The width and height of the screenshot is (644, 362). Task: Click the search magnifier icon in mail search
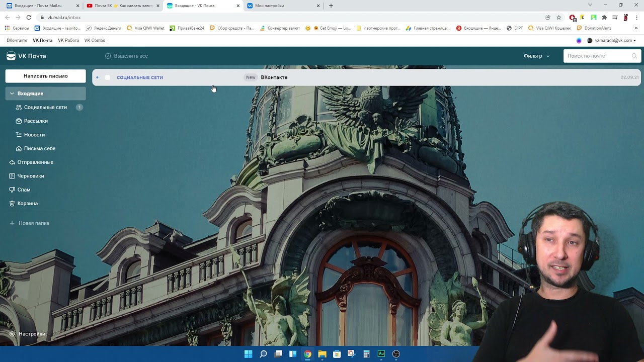pos(634,56)
